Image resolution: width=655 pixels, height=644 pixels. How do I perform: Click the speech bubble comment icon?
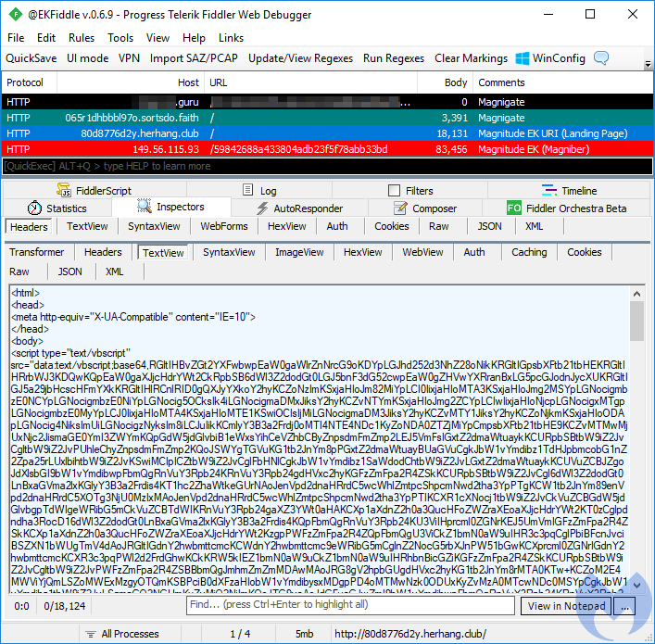(601, 58)
